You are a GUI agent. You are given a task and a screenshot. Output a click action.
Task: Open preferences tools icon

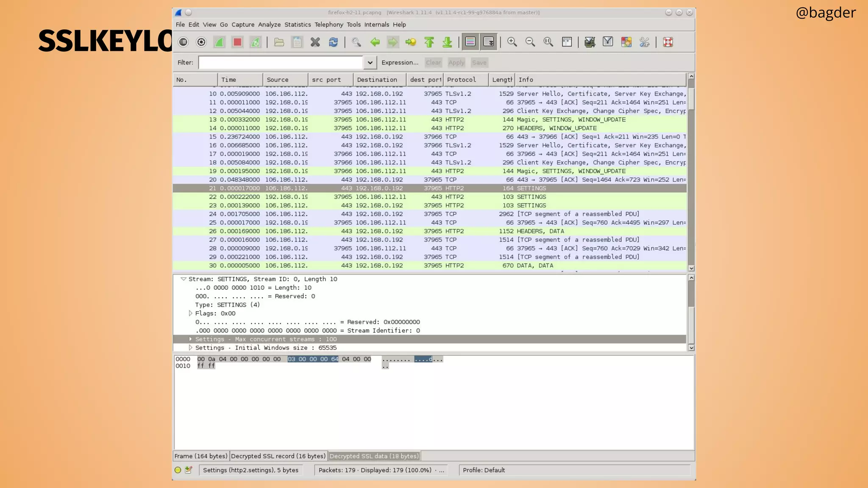[x=644, y=42]
